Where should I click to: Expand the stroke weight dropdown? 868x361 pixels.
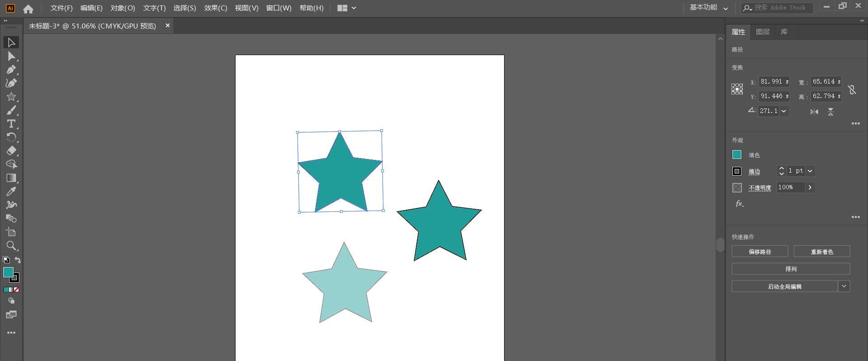[x=810, y=171]
